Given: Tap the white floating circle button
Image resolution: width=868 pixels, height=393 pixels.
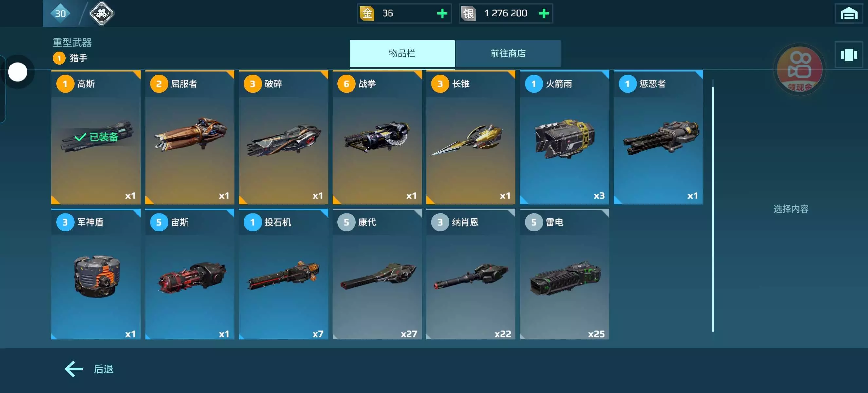Looking at the screenshot, I should [18, 72].
